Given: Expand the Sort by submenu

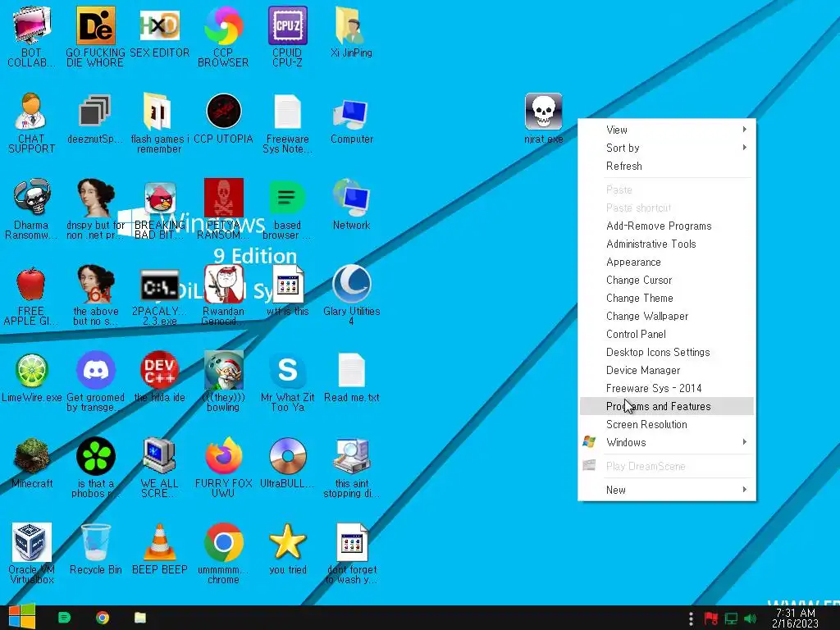Looking at the screenshot, I should 666,148.
